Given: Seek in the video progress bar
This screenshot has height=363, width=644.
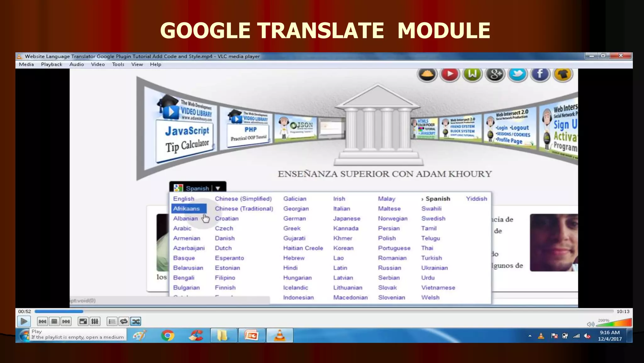Looking at the screenshot, I should click(324, 311).
